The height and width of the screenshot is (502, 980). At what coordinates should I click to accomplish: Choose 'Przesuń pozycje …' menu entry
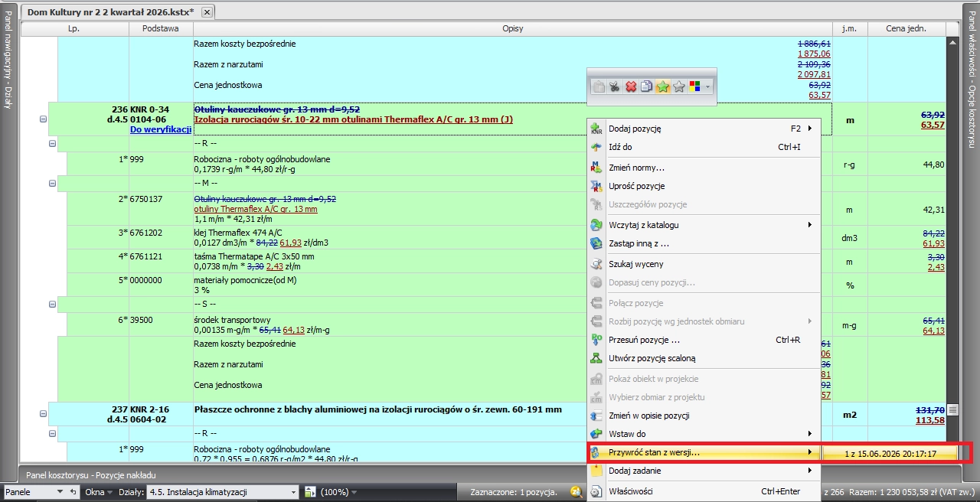703,340
